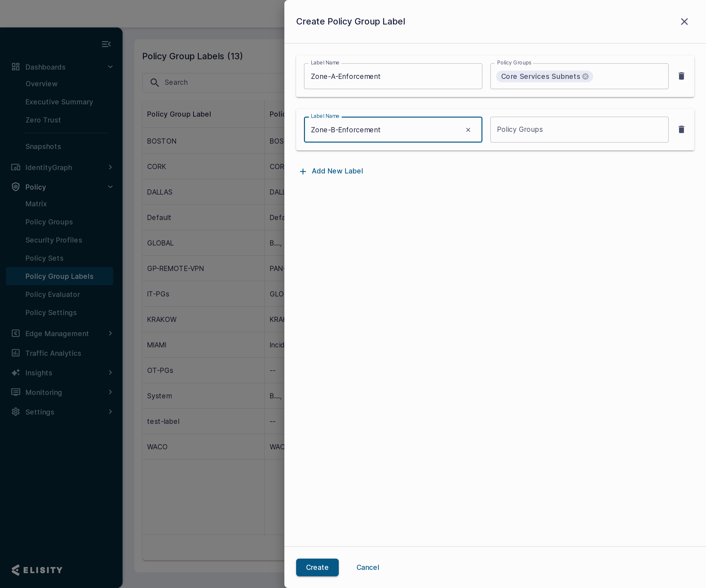This screenshot has width=706, height=588.
Task: Click the IdentityGraph icon
Action: pyautogui.click(x=15, y=167)
